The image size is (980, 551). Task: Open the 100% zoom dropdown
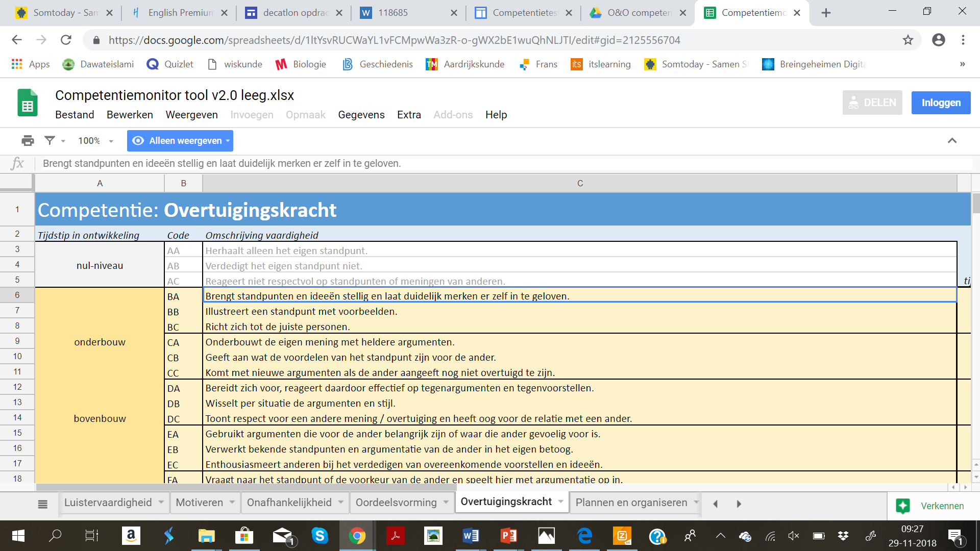coord(95,141)
